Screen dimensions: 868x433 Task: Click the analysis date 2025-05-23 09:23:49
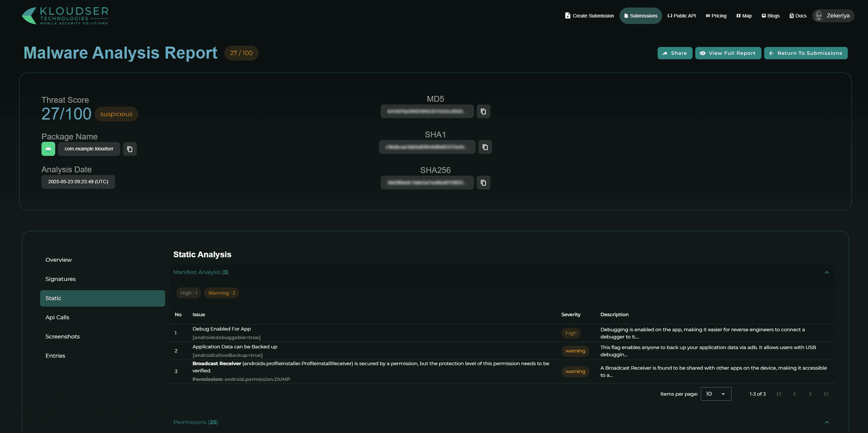pos(78,182)
